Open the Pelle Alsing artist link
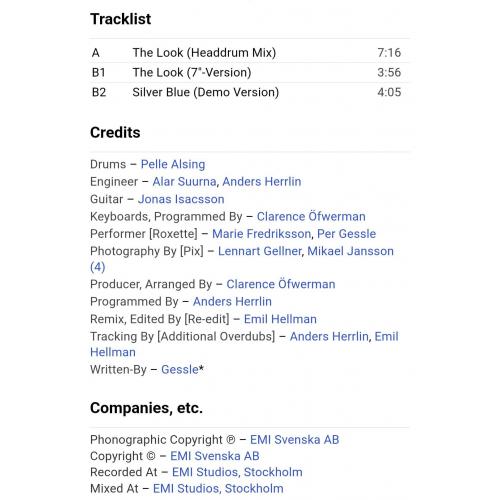Viewport: 500px width, 500px height. point(173,164)
